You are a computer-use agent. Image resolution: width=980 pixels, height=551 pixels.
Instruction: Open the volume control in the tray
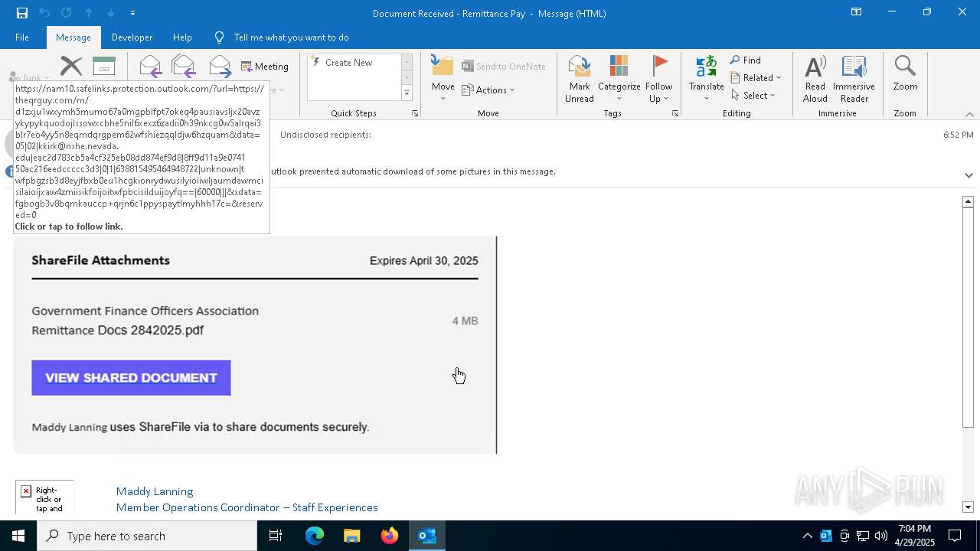pos(881,536)
